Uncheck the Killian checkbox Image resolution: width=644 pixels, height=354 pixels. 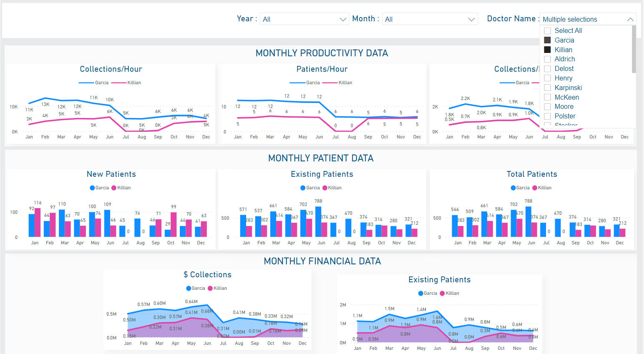tap(548, 50)
